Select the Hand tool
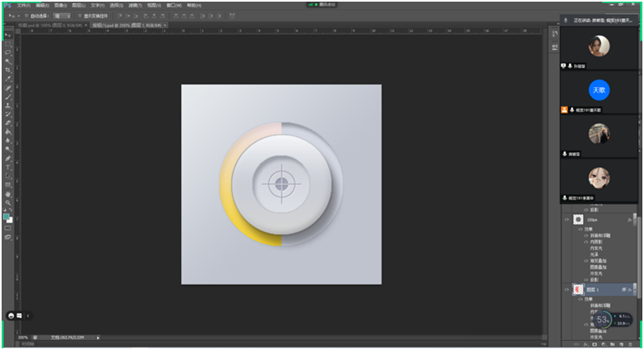 click(8, 193)
